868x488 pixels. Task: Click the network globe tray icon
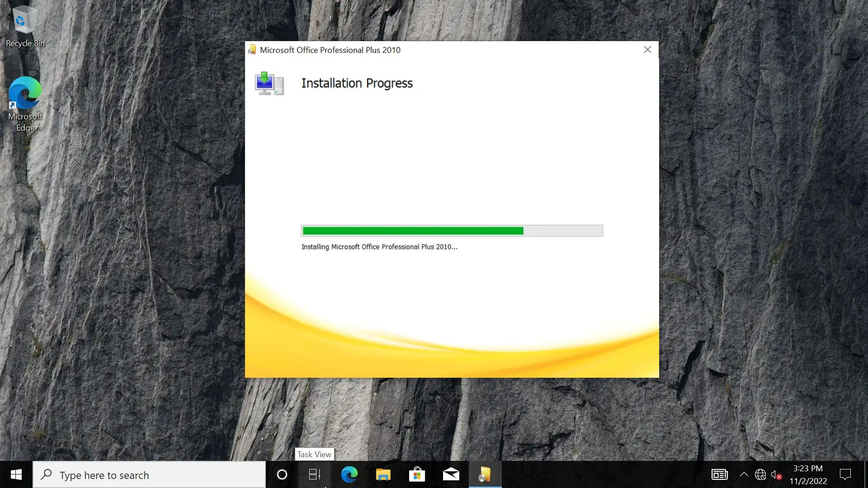coord(760,474)
